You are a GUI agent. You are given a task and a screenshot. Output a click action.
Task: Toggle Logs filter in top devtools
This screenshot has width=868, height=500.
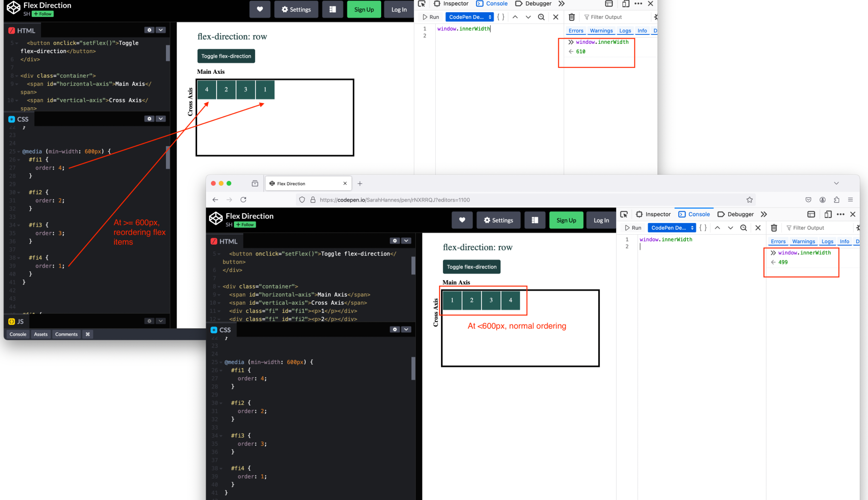(x=625, y=30)
